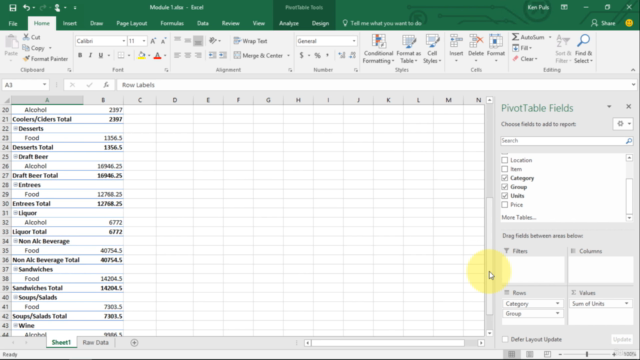Collapse the Entrees group
640x360 pixels.
[x=16, y=185]
